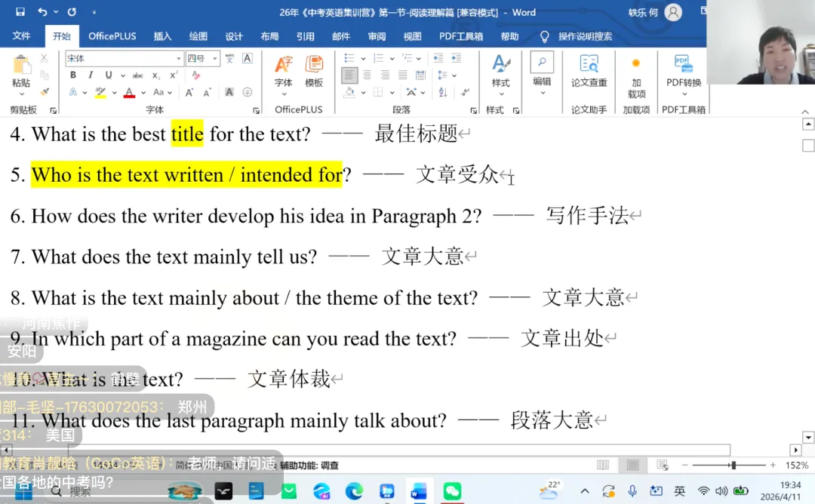
Task: Open 论文查重 paper check tool
Action: [589, 68]
